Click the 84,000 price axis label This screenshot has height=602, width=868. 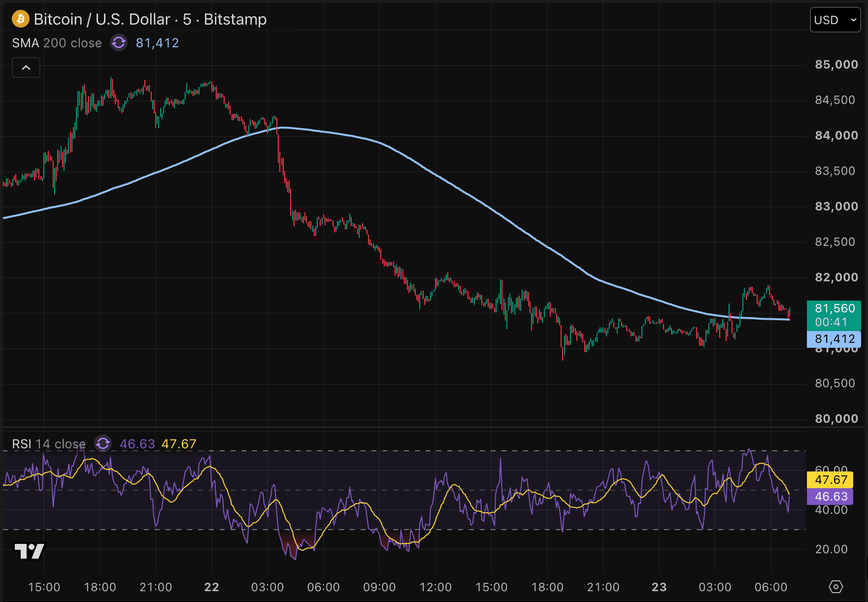tap(836, 135)
